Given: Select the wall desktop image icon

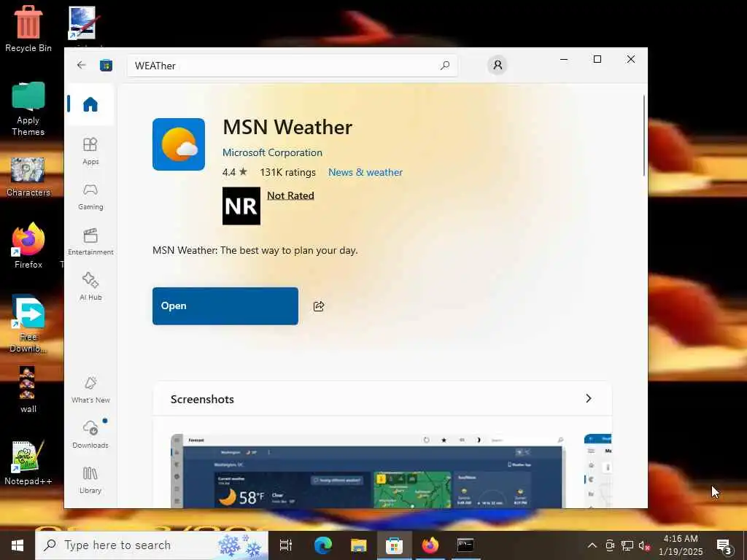Looking at the screenshot, I should 28,389.
